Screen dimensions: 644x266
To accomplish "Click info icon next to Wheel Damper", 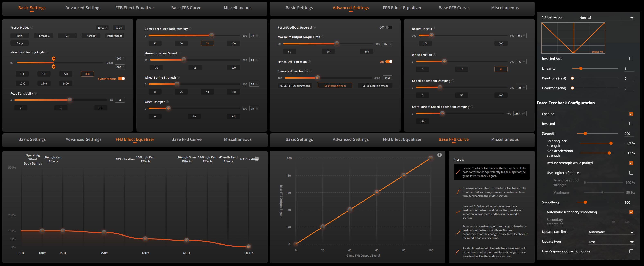I will click(x=167, y=102).
